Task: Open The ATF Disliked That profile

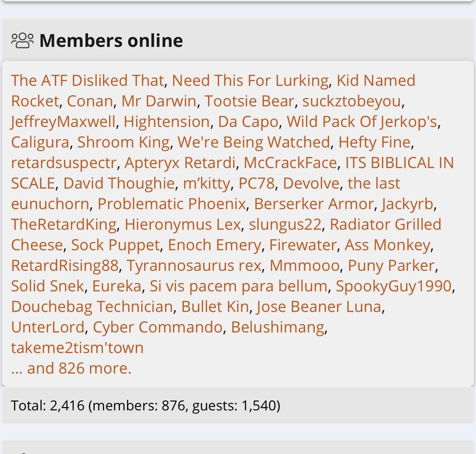Action: point(87,80)
